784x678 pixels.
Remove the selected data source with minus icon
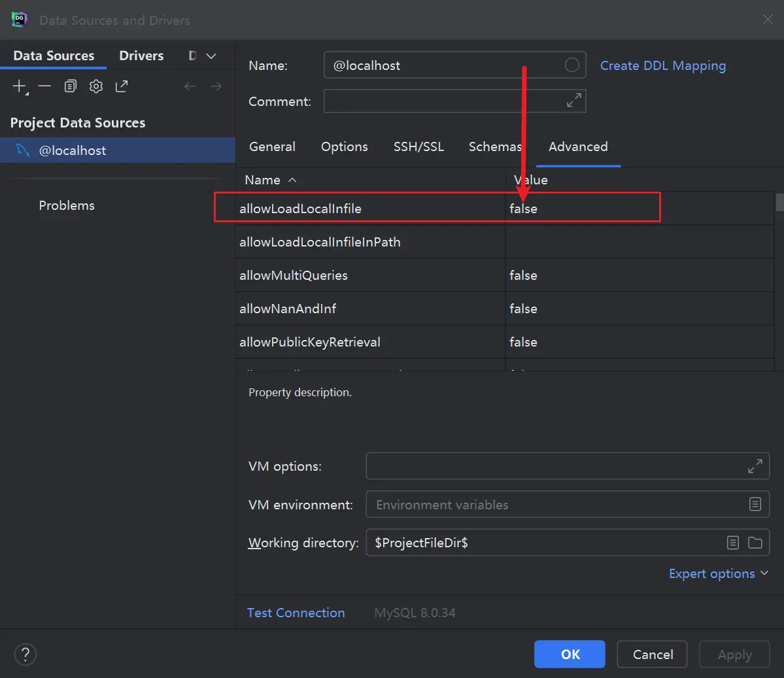click(44, 86)
